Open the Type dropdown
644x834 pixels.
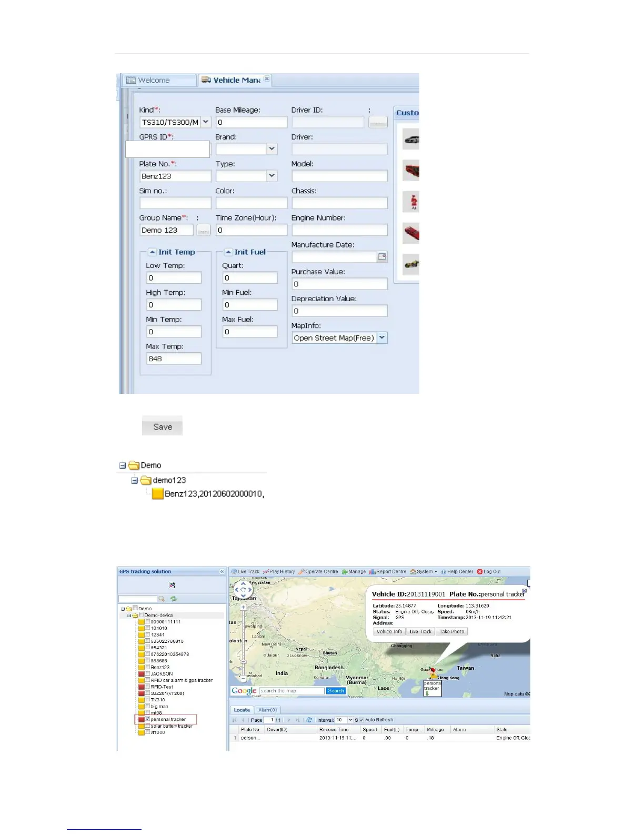point(271,176)
